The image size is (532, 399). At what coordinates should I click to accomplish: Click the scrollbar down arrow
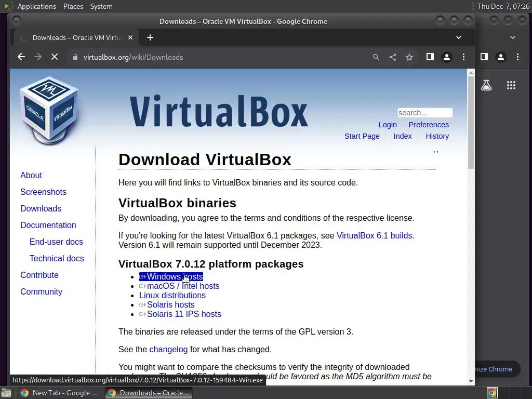(x=471, y=381)
